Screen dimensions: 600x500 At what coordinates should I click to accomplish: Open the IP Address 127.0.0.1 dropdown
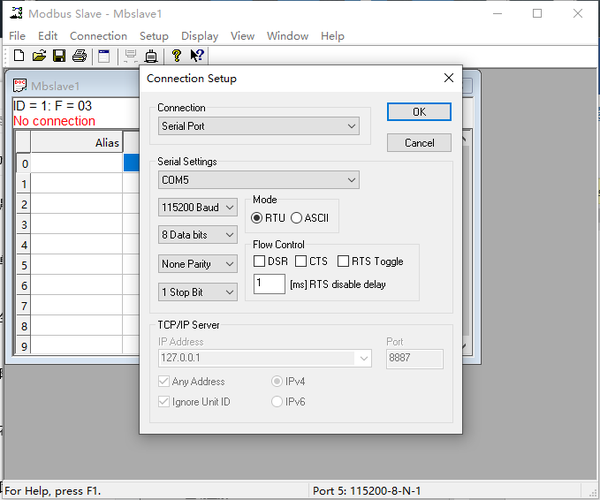click(265, 358)
